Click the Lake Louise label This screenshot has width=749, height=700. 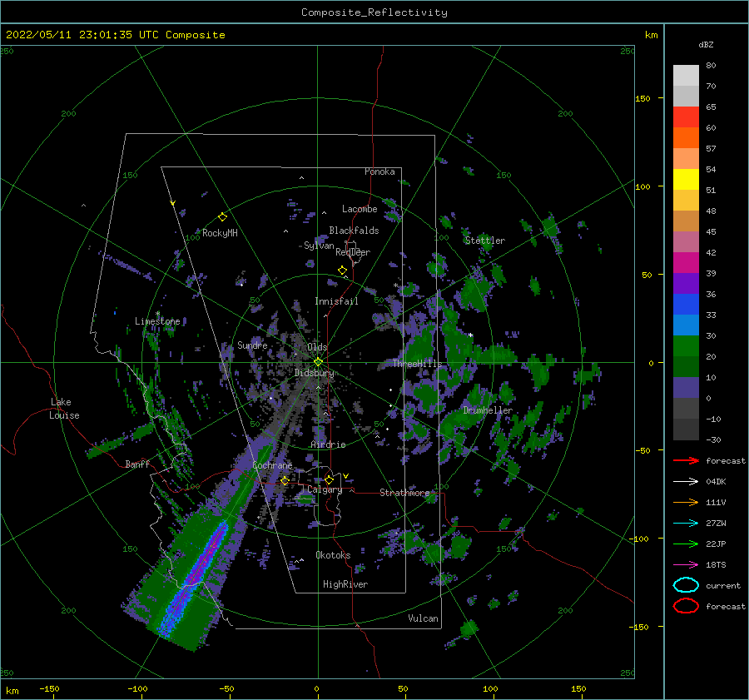click(x=64, y=409)
